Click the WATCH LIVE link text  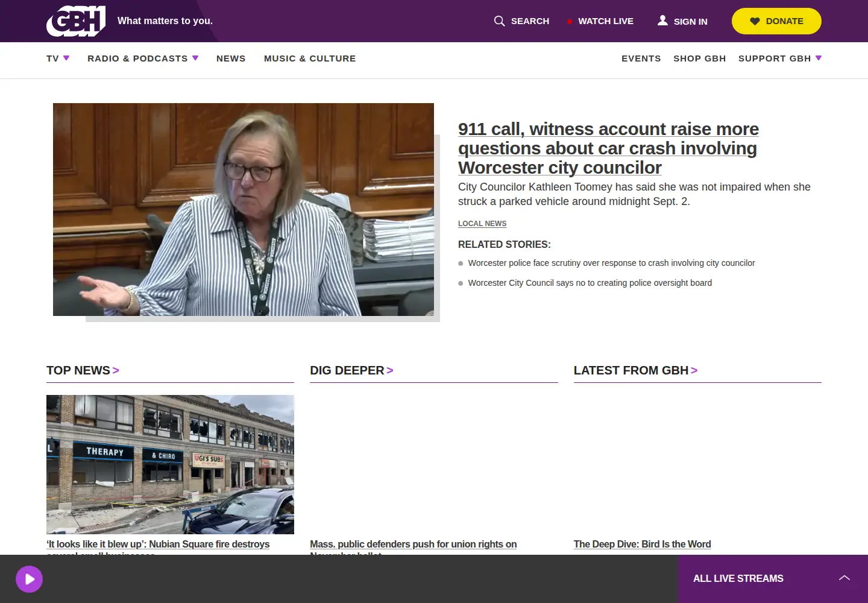pos(606,21)
